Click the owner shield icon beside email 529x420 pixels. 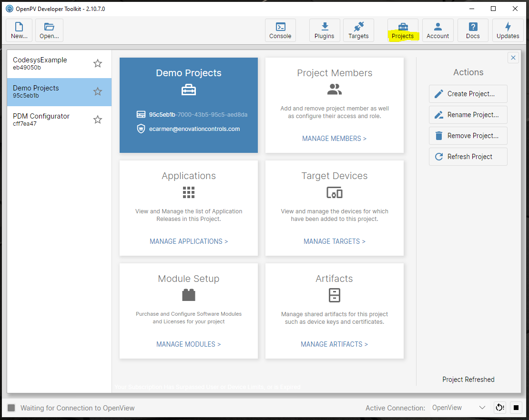(141, 129)
